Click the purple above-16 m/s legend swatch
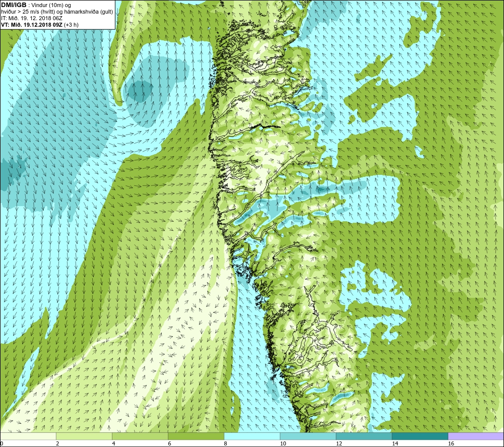The width and height of the screenshot is (504, 447). click(x=476, y=436)
